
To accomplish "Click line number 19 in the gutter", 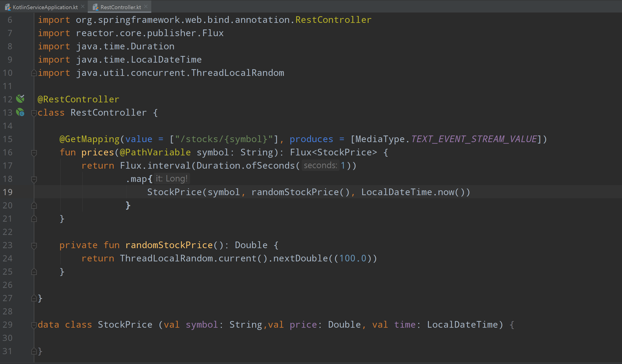I will pos(8,192).
